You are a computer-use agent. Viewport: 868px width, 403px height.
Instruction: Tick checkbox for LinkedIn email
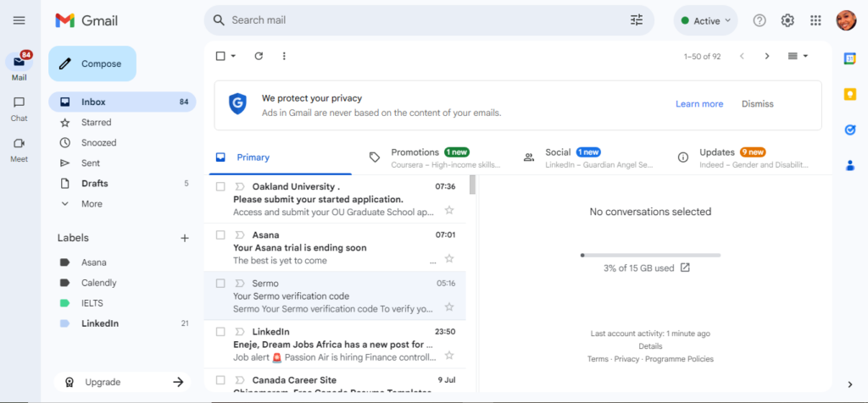click(220, 332)
